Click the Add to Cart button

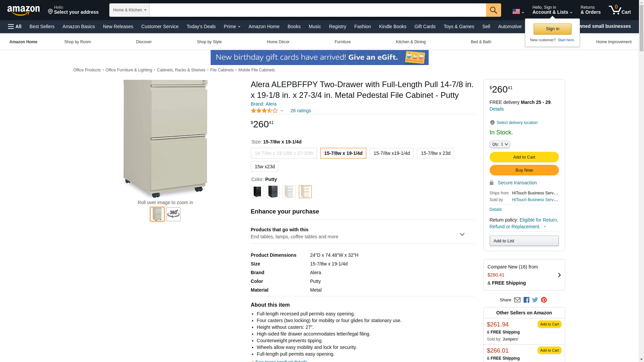[524, 157]
